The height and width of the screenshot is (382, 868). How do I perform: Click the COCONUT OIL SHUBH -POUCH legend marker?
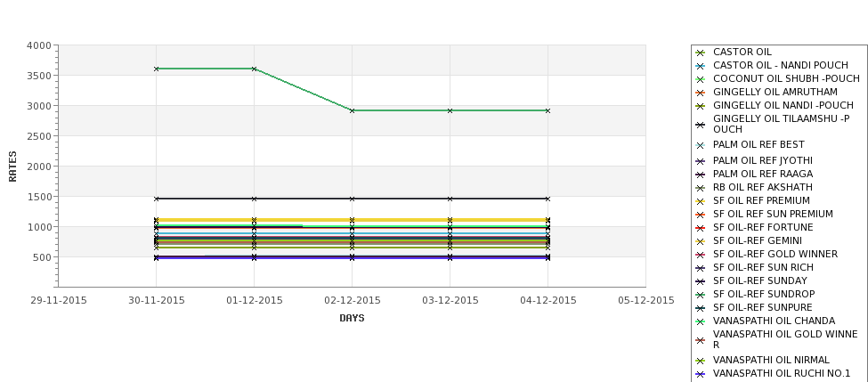701,79
